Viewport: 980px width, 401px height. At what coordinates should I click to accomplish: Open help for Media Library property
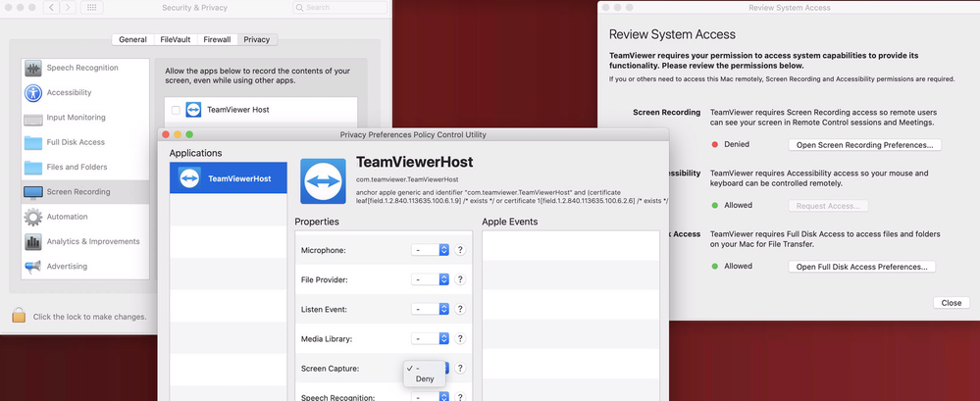[460, 338]
